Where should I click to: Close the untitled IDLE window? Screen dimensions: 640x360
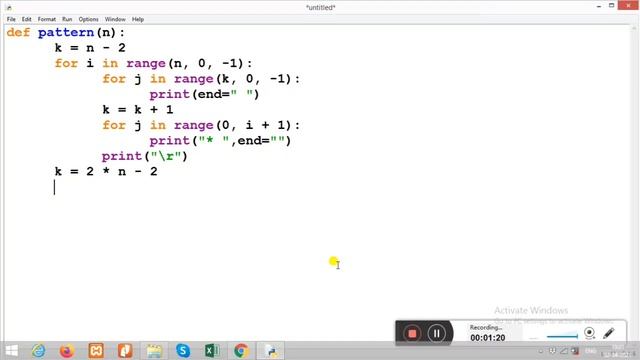point(629,5)
